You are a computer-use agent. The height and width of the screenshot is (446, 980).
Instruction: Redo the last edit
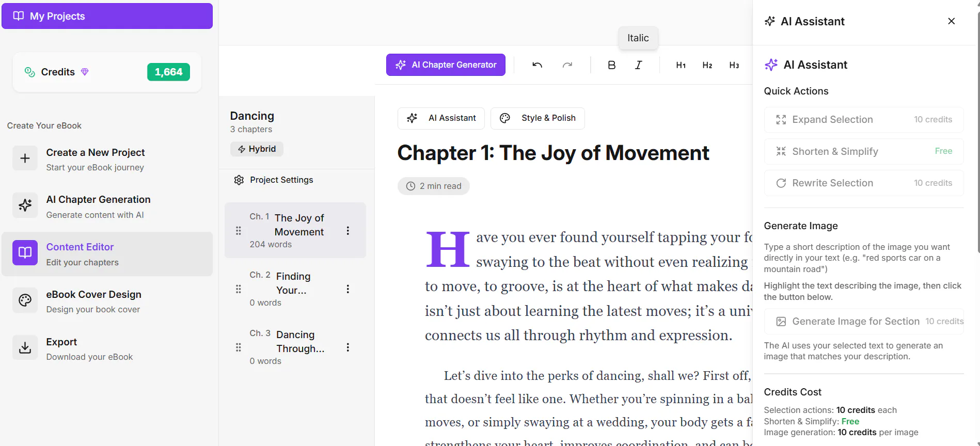pos(567,65)
